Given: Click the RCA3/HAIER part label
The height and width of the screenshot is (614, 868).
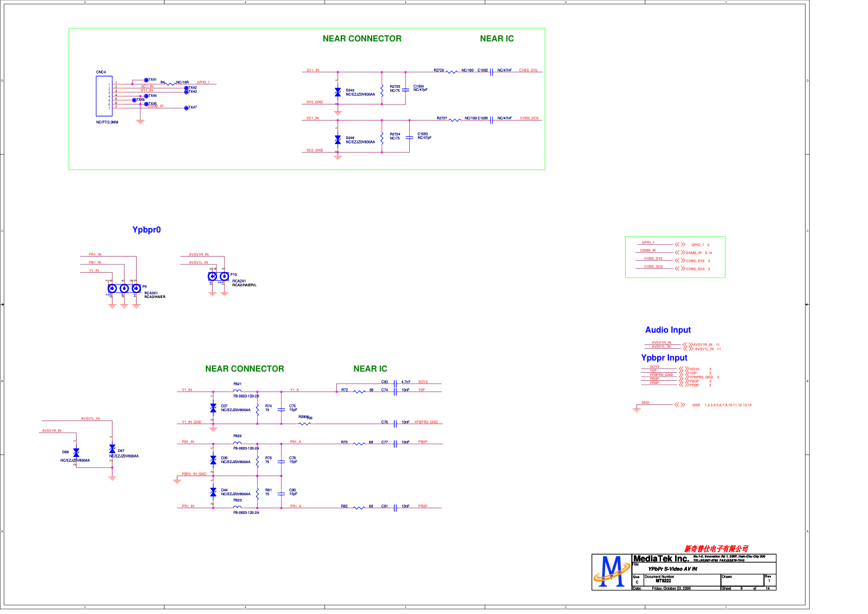Looking at the screenshot, I should 155,297.
